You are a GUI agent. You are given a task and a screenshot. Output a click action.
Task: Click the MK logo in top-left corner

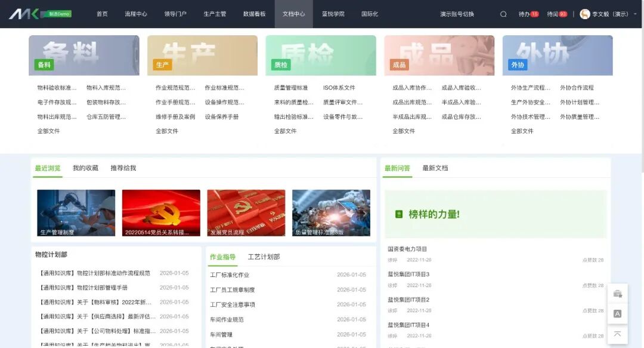[24, 14]
